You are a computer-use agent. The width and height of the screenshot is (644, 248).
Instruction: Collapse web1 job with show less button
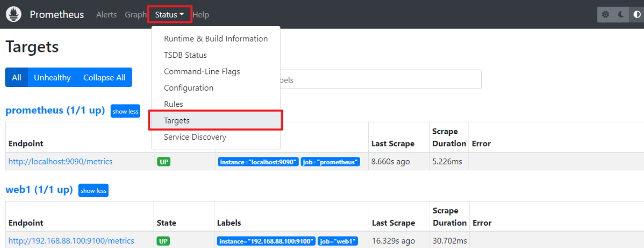coord(93,190)
